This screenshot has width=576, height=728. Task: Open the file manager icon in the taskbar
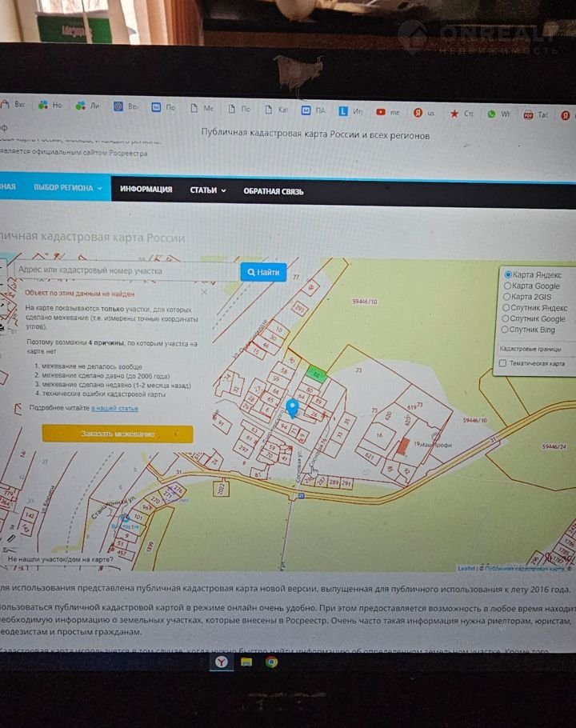coord(246,662)
